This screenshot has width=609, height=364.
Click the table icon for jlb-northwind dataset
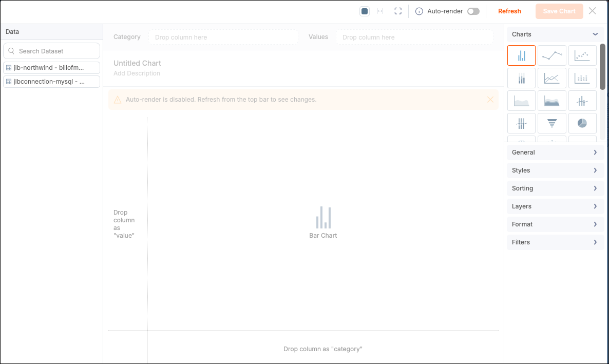pyautogui.click(x=9, y=68)
